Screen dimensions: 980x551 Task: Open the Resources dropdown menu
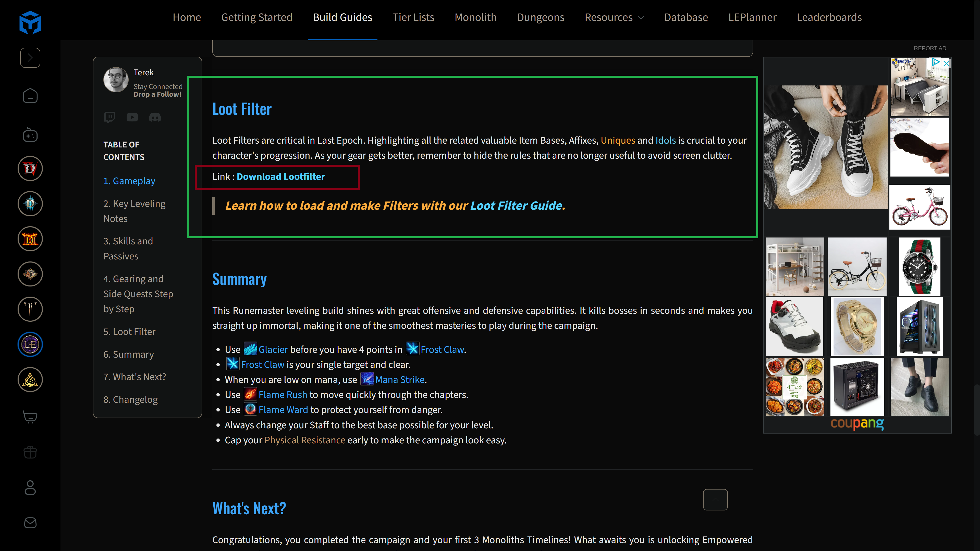tap(614, 18)
